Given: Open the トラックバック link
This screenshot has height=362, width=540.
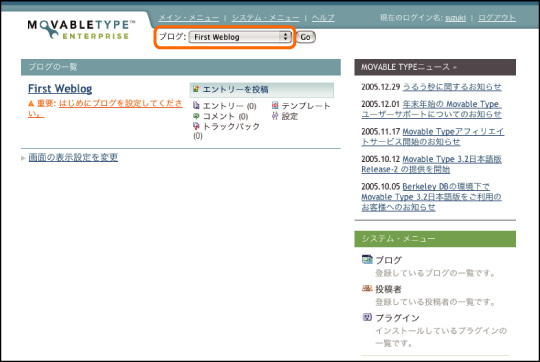Looking at the screenshot, I should click(231, 126).
